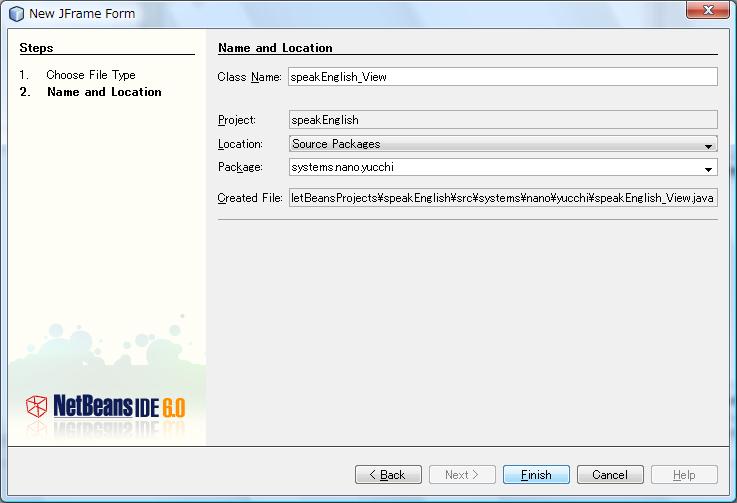Click the Class Name text field

click(x=502, y=77)
